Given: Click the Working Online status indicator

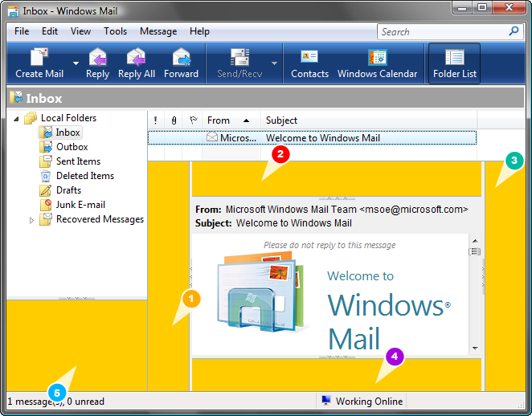Looking at the screenshot, I should click(362, 402).
